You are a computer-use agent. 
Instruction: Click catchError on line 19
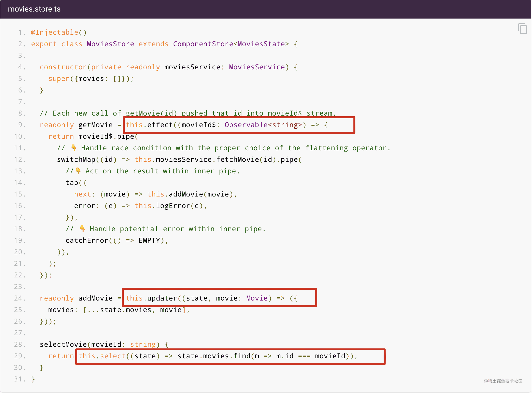[87, 240]
